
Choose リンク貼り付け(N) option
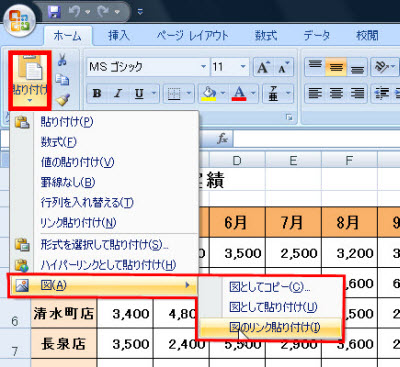click(x=104, y=222)
